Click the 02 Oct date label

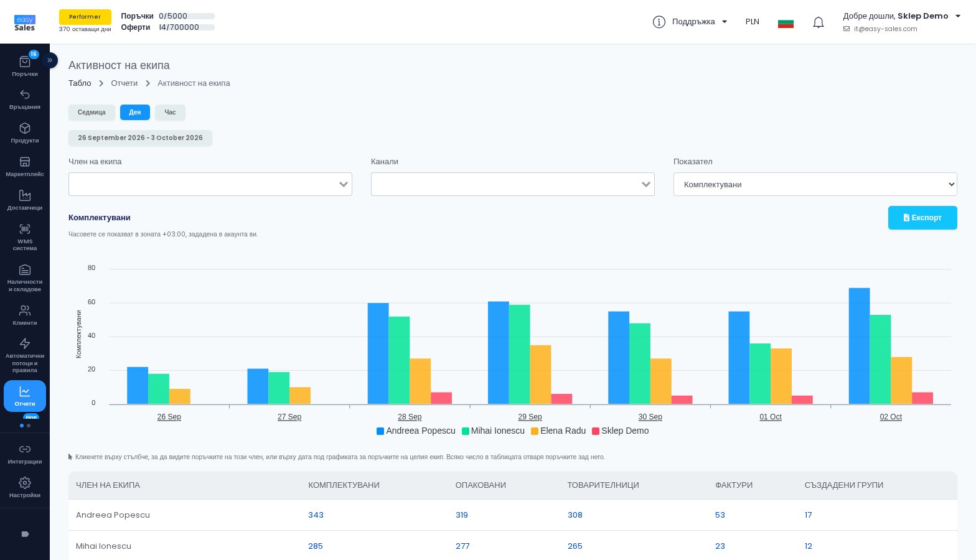tap(891, 417)
